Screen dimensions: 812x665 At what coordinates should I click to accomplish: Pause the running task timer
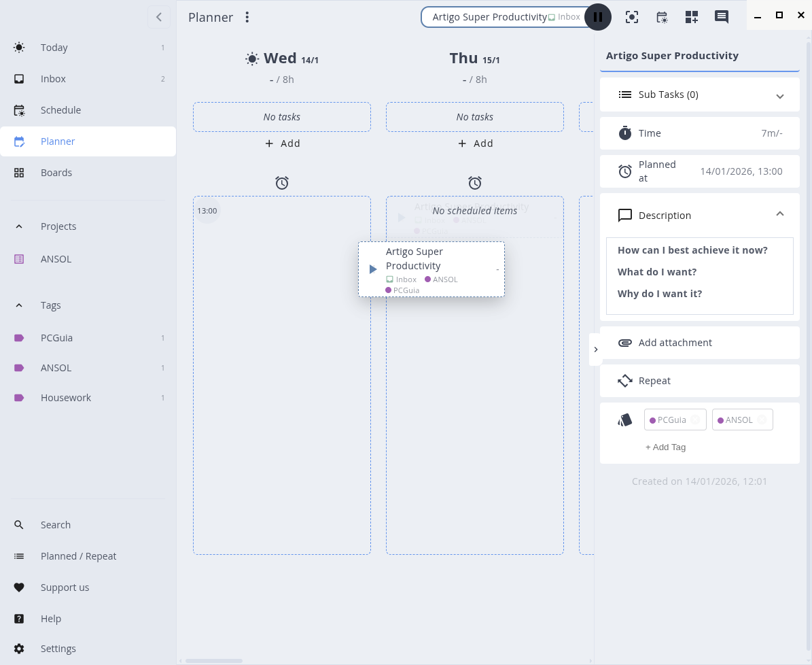[598, 17]
